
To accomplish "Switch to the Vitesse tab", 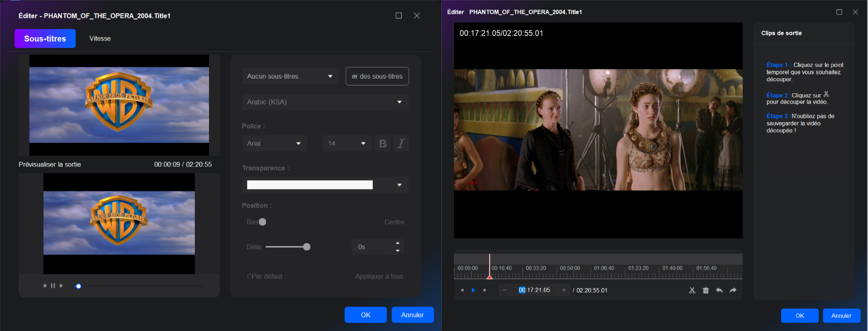I will tap(100, 39).
